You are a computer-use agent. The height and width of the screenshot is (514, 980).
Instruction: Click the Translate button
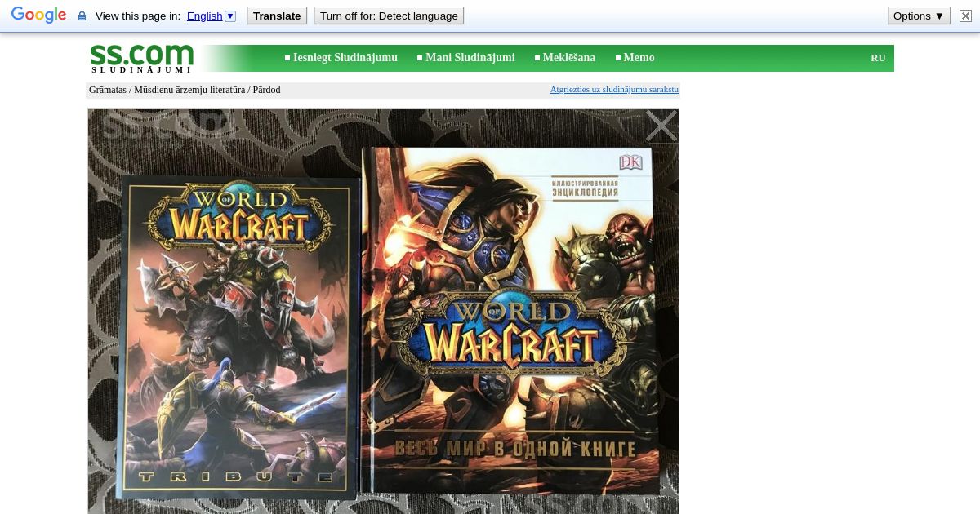pyautogui.click(x=277, y=16)
